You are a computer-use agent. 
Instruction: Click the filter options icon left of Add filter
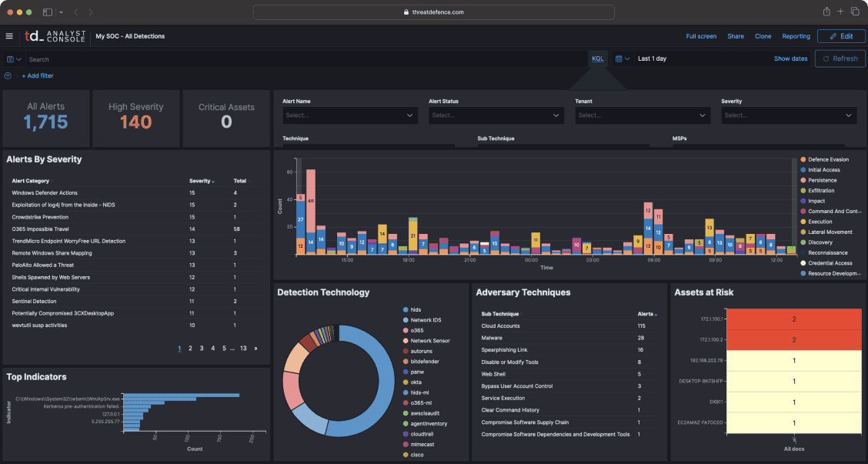coord(8,75)
